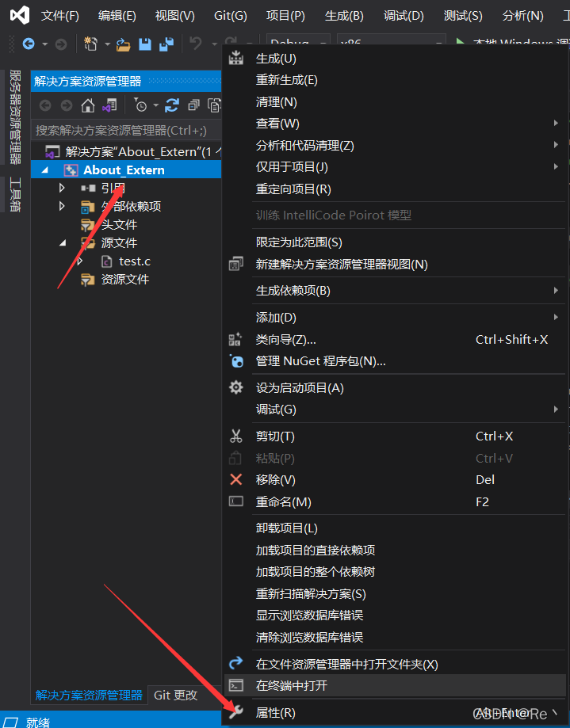
Task: Collapse the About_Extern project node arrow
Action: (44, 170)
